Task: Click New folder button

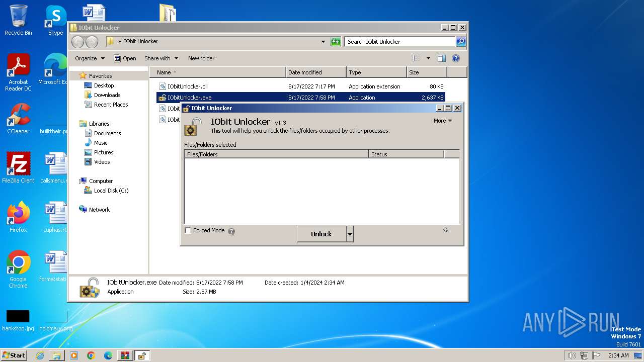Action: tap(201, 58)
